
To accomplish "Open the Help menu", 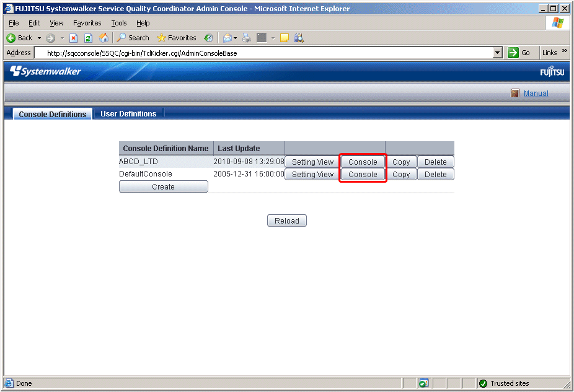I will (143, 23).
